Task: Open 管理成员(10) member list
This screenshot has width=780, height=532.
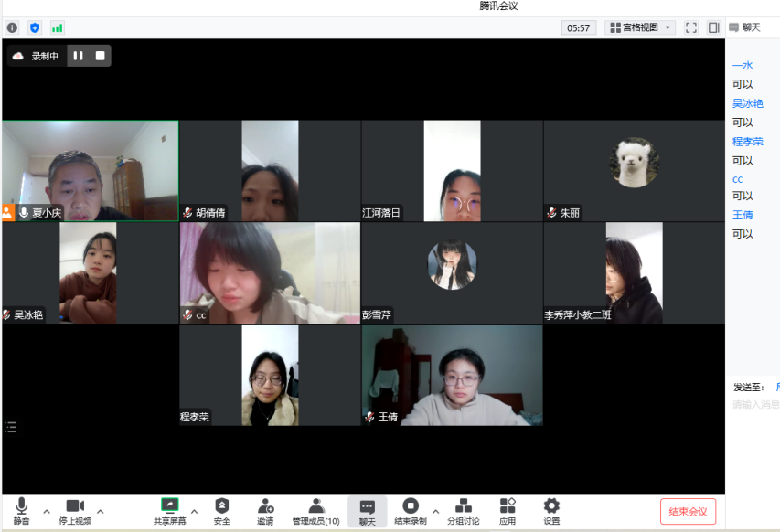Action: (x=315, y=511)
